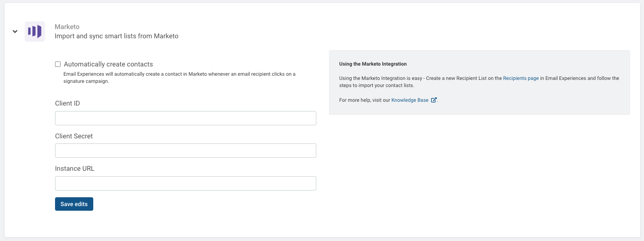This screenshot has width=644, height=241.
Task: Focus the Client ID input field
Action: (185, 118)
